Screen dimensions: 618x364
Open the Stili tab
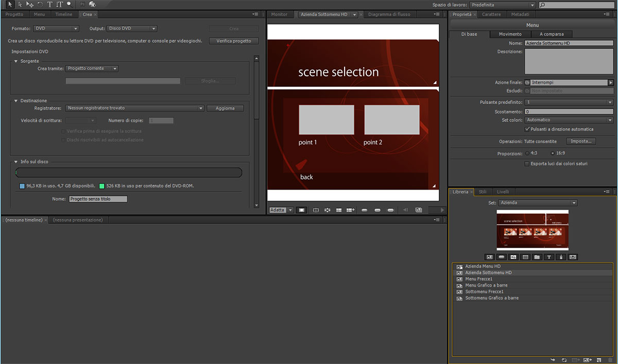point(483,192)
